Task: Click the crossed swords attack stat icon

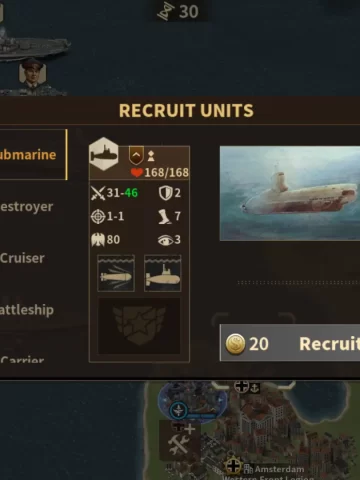Action: coord(98,193)
